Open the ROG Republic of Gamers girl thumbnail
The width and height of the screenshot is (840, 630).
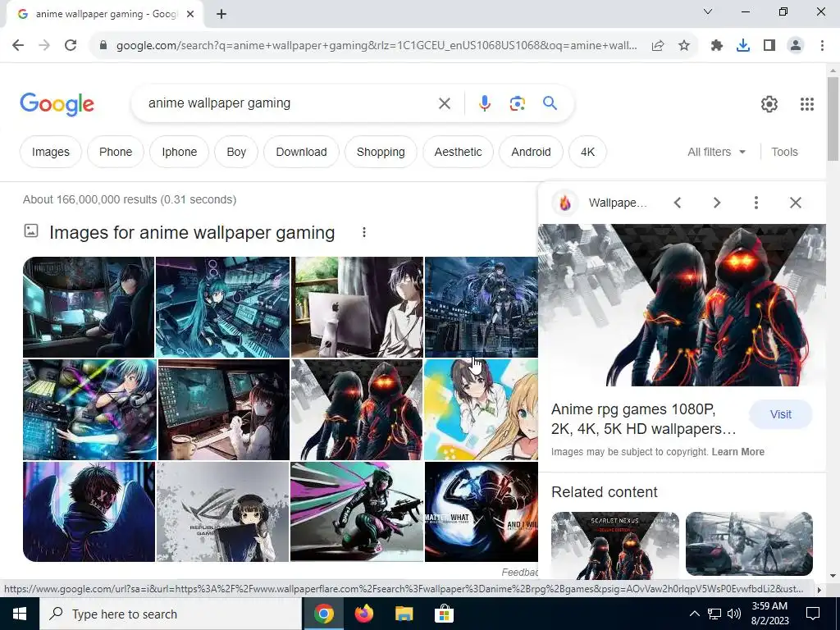(222, 512)
